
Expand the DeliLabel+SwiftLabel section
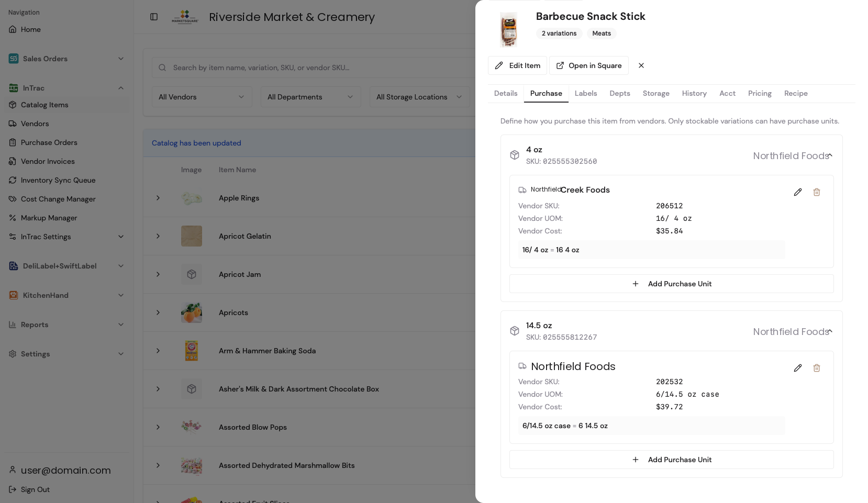tap(121, 266)
